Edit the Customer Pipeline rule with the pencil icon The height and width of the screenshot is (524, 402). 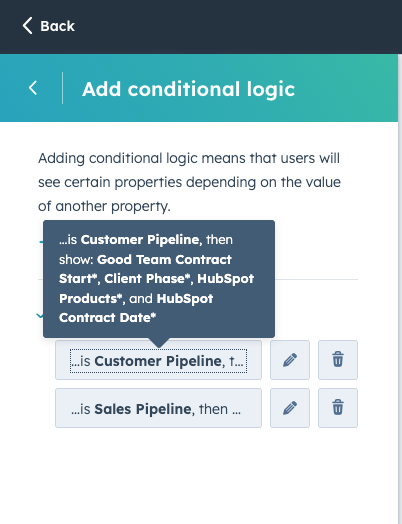click(290, 360)
